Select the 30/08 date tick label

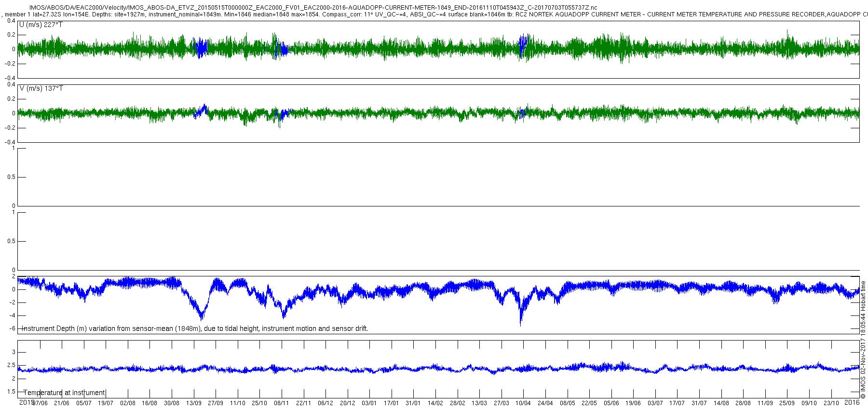[x=172, y=403]
